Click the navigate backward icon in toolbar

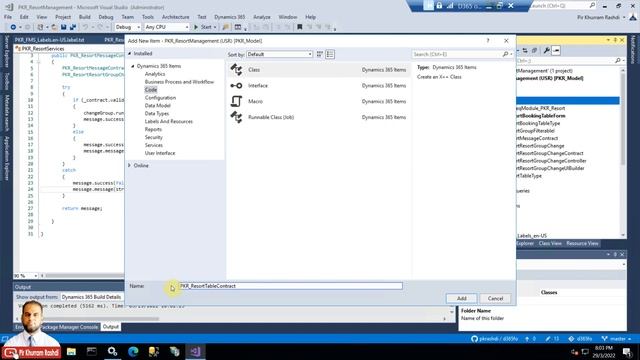click(13, 27)
